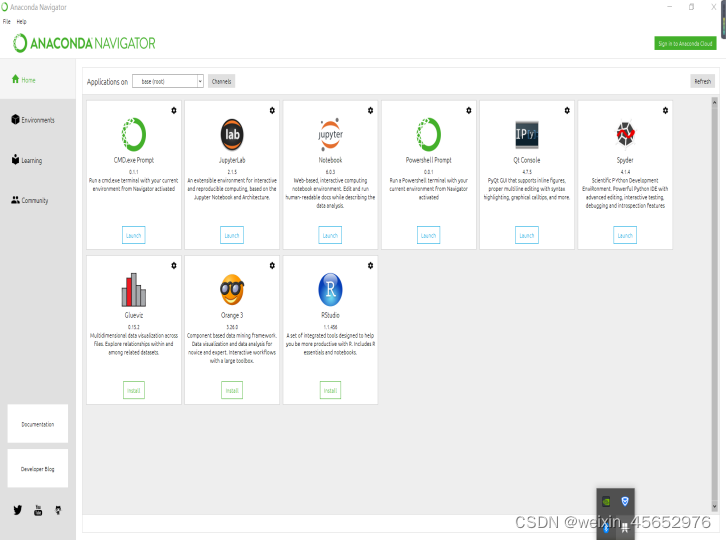Screen dimensions: 726x540
Task: Open the YouTube link icon
Action: pos(38,510)
